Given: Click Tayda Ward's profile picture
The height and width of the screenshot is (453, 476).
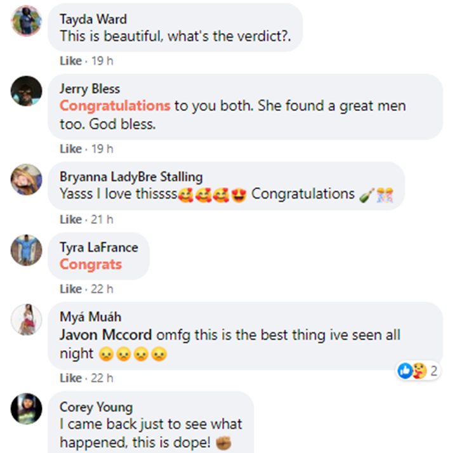Looking at the screenshot, I should (26, 22).
